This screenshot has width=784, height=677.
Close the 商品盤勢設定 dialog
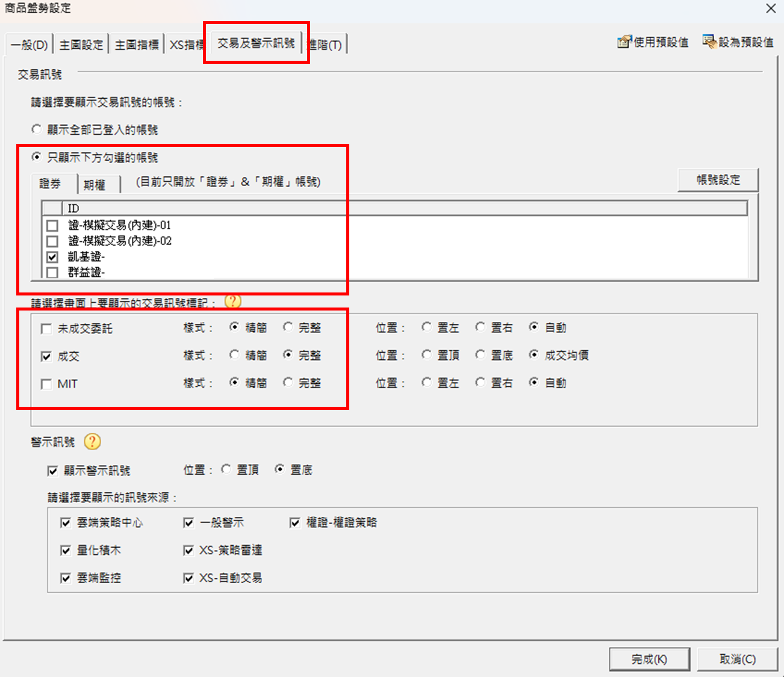tap(771, 8)
